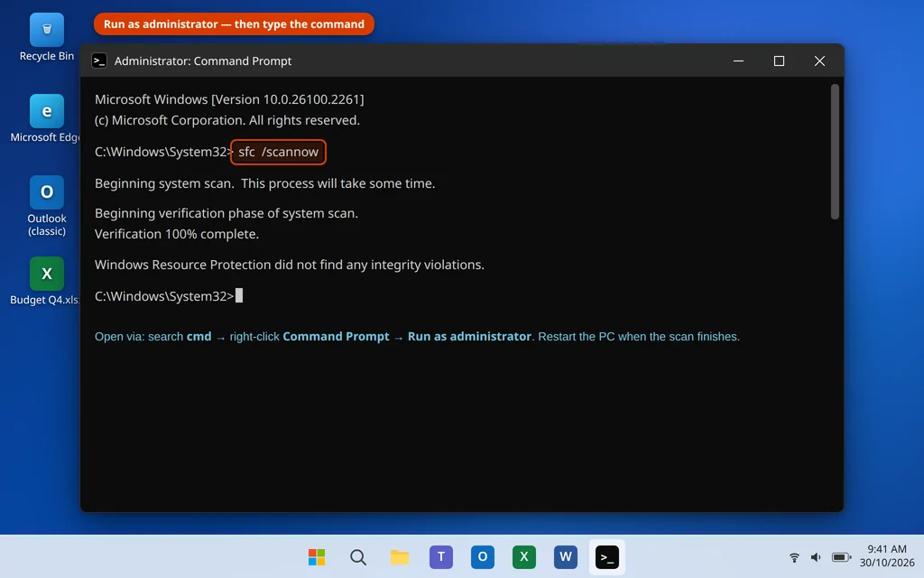This screenshot has height=578, width=924.
Task: Click the Microsoft Corporation copyright line
Action: pos(226,120)
